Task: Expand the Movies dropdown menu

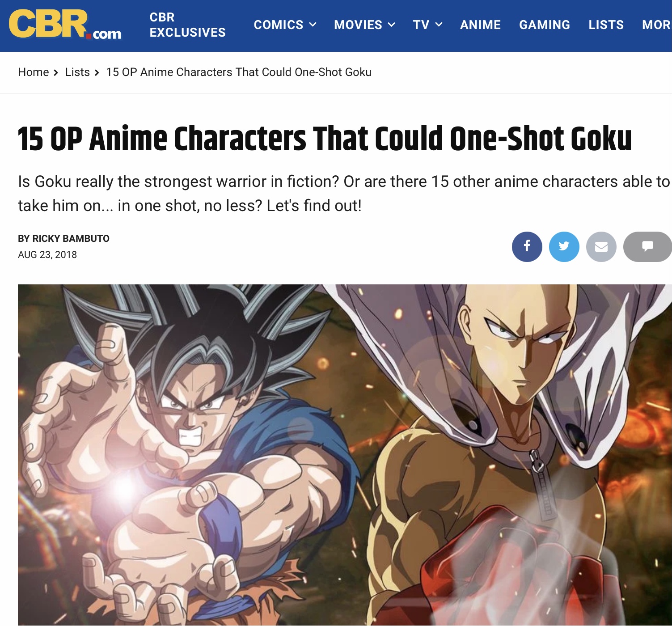Action: coord(364,25)
